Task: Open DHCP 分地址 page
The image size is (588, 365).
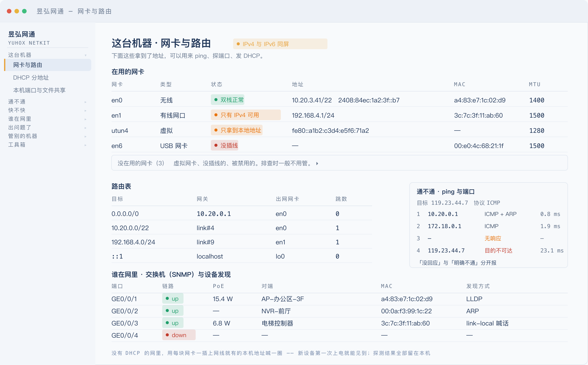Action: coord(31,78)
